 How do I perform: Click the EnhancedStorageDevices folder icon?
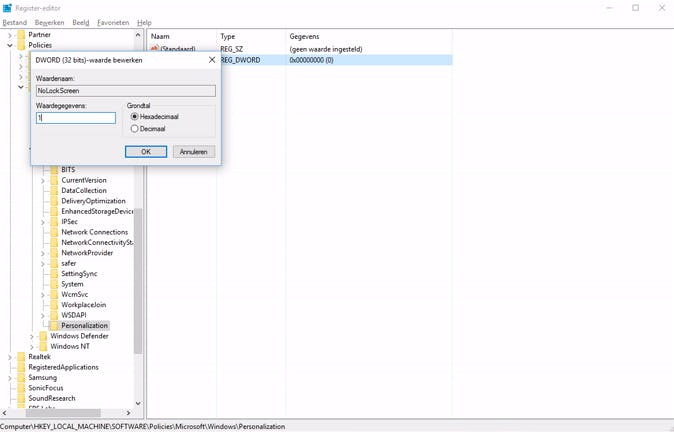click(54, 211)
